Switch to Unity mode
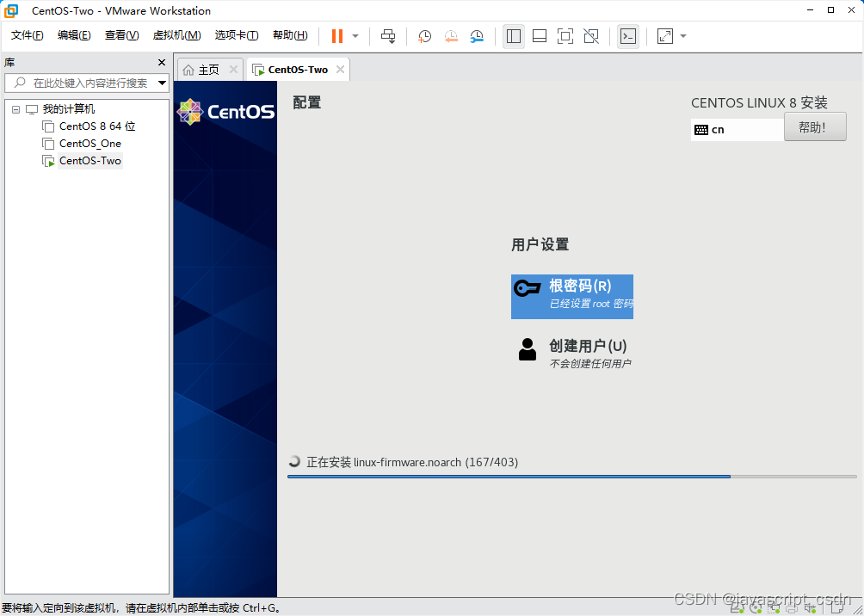 click(x=591, y=36)
